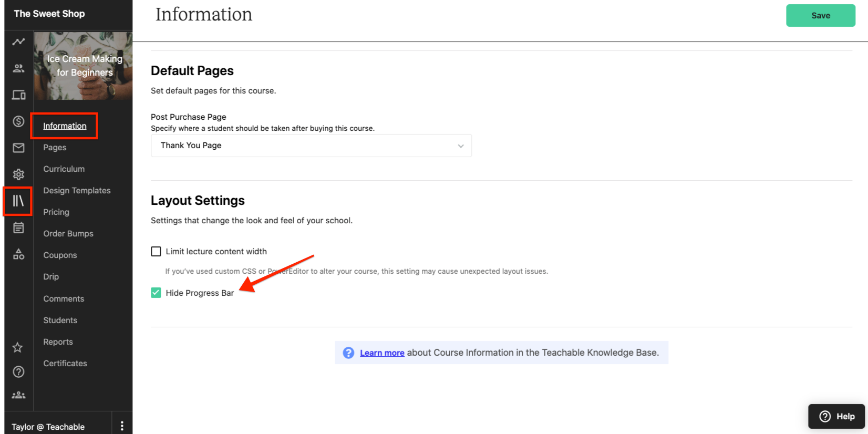868x434 pixels.
Task: Select Design Templates in course menu
Action: tap(77, 190)
